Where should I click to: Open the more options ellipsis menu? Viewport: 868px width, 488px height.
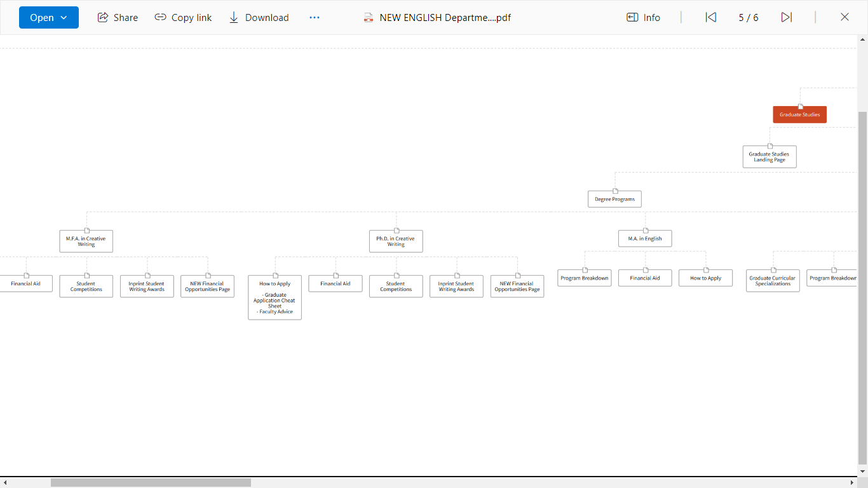coord(315,18)
